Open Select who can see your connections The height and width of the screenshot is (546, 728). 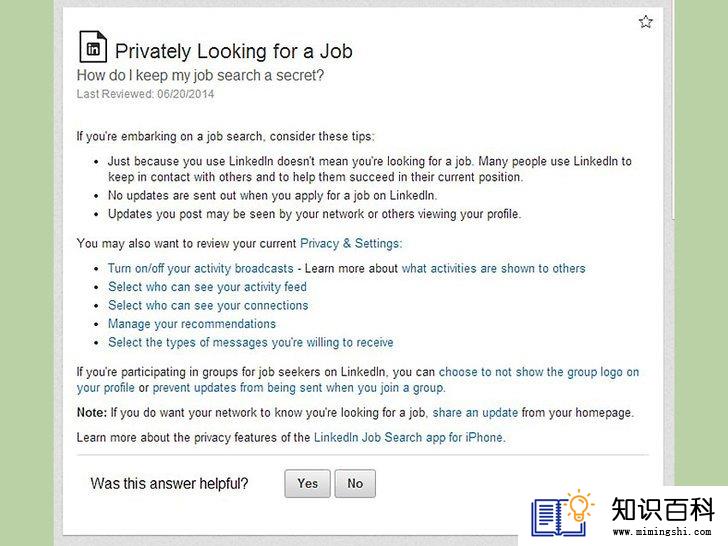point(208,305)
